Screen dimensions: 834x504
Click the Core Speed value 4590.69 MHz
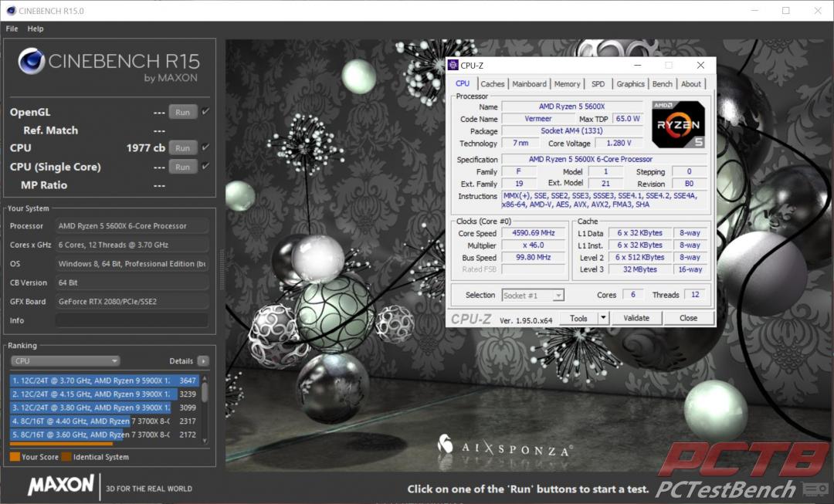(533, 233)
